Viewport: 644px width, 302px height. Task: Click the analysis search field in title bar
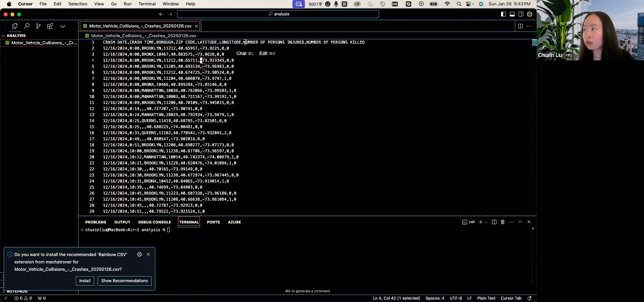278,14
